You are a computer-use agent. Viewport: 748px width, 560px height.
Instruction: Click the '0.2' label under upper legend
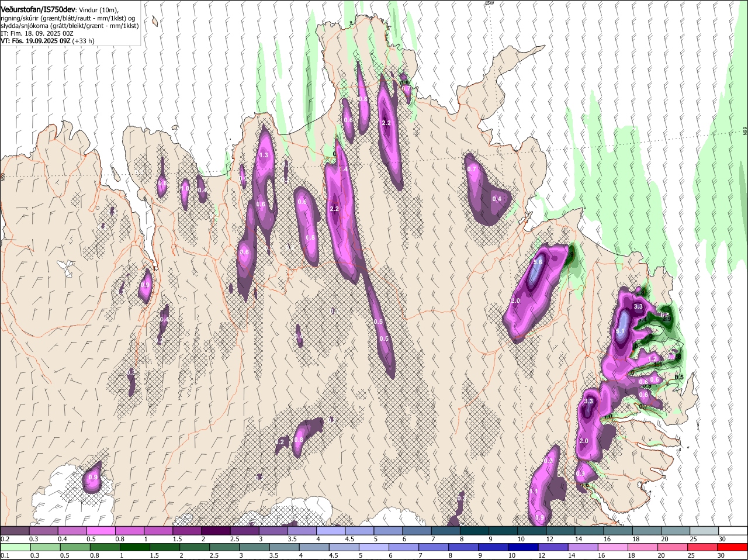pos(5,539)
